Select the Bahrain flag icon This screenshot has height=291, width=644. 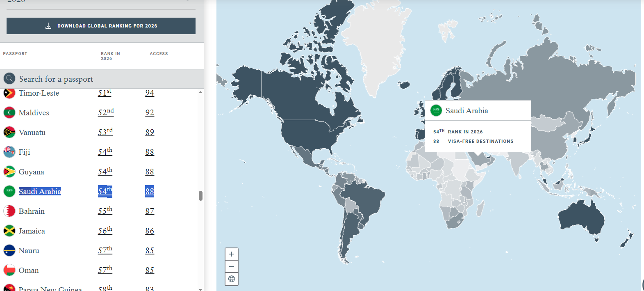click(9, 211)
